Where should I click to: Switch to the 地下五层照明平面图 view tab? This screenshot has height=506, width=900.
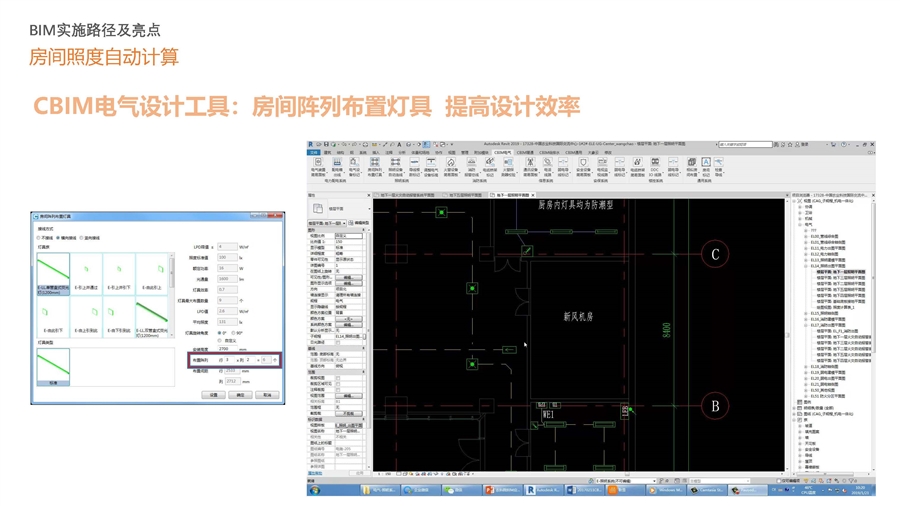pos(464,195)
